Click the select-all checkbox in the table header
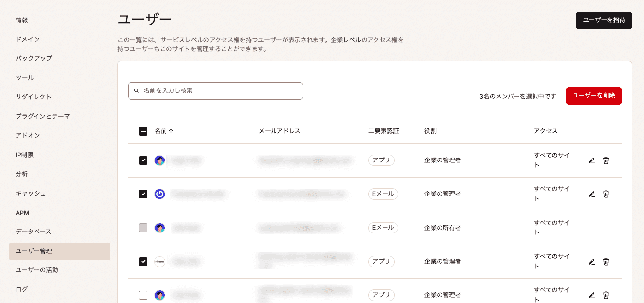 pos(143,131)
